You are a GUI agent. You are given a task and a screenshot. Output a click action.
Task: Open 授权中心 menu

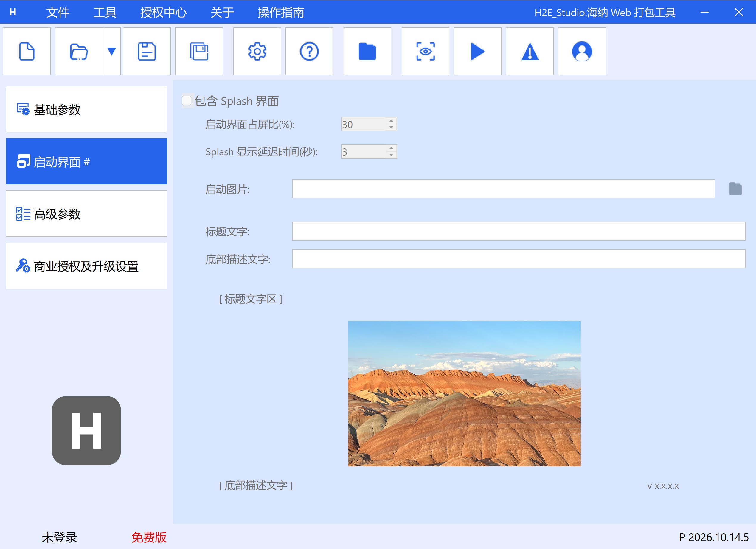[163, 12]
